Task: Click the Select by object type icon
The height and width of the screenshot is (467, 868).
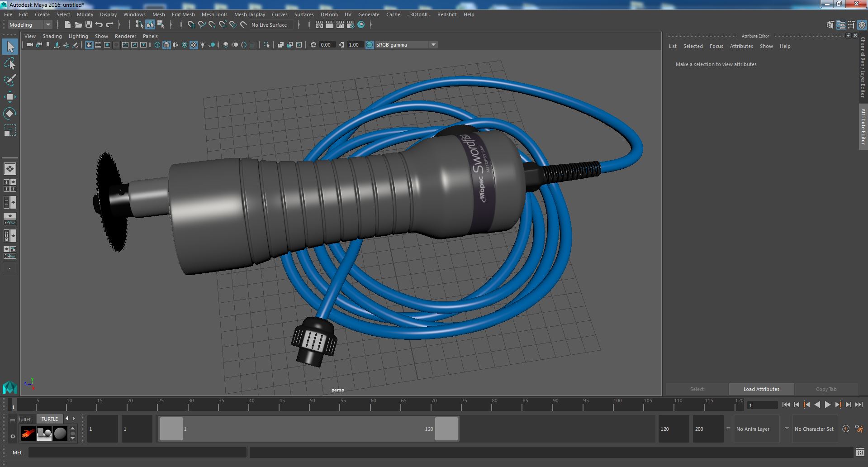Action: pos(150,25)
